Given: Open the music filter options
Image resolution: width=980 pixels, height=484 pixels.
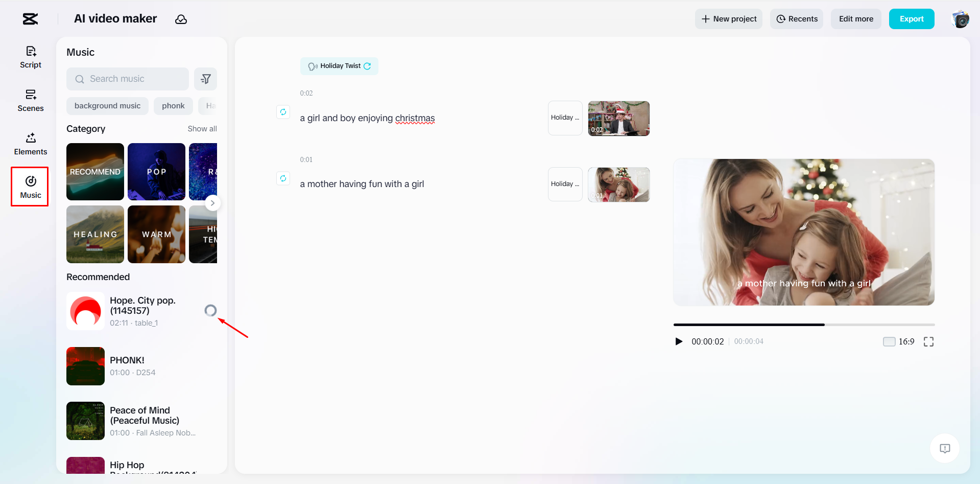Looking at the screenshot, I should [x=206, y=79].
